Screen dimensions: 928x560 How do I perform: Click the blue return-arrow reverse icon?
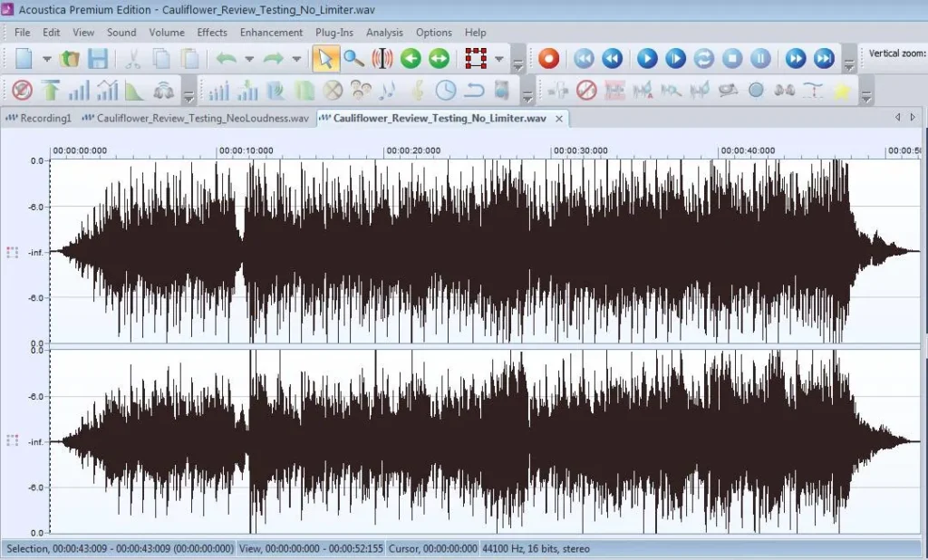(474, 91)
